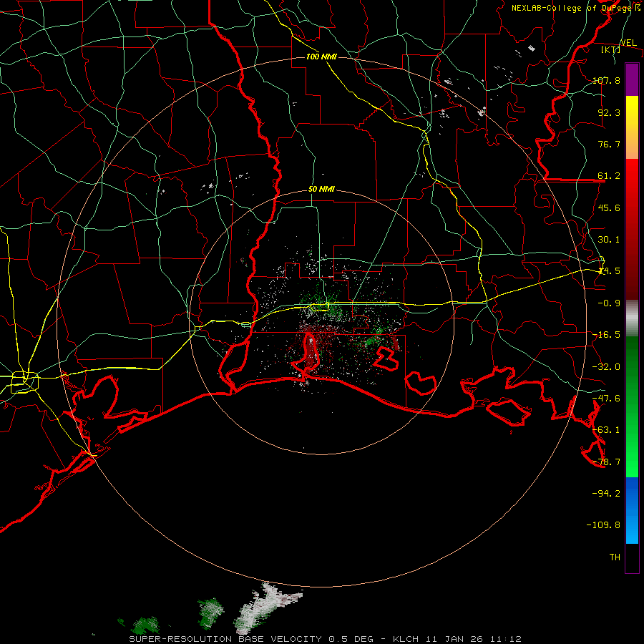Viewport: 644px width, 644px height.
Task: Click the VEL legend title
Action: pos(628,43)
